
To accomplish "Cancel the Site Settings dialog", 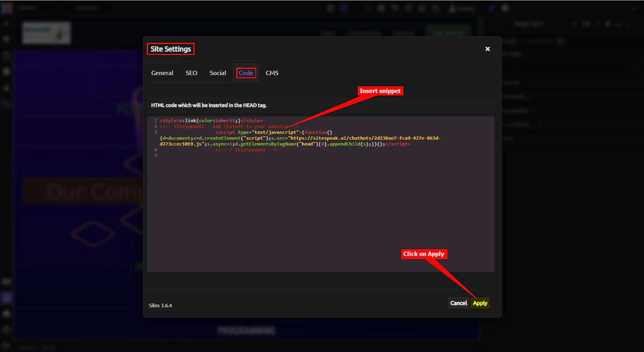I will [459, 303].
